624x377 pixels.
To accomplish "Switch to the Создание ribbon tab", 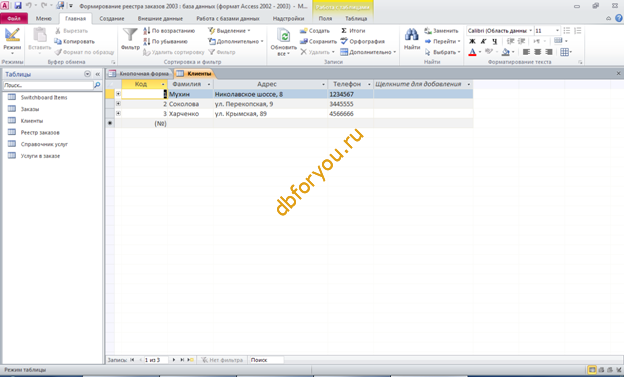I will pyautogui.click(x=112, y=18).
